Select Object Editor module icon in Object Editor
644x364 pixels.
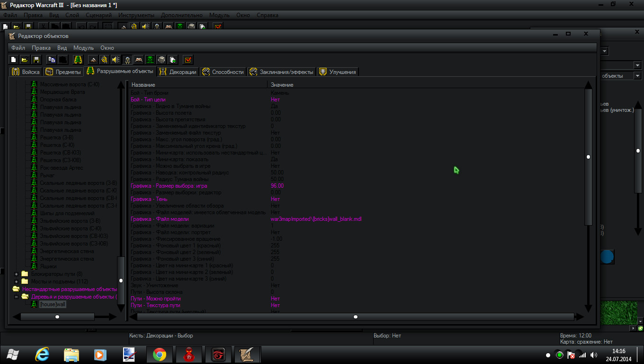pyautogui.click(x=127, y=60)
